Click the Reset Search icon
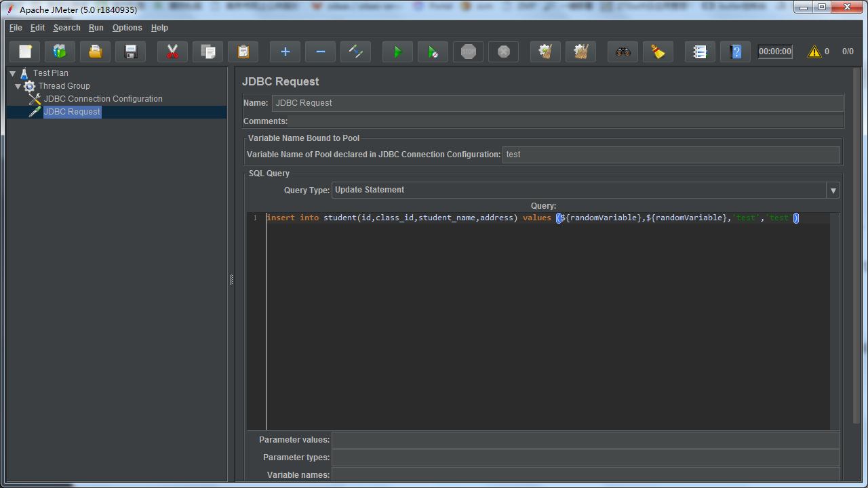The image size is (868, 488). point(658,52)
